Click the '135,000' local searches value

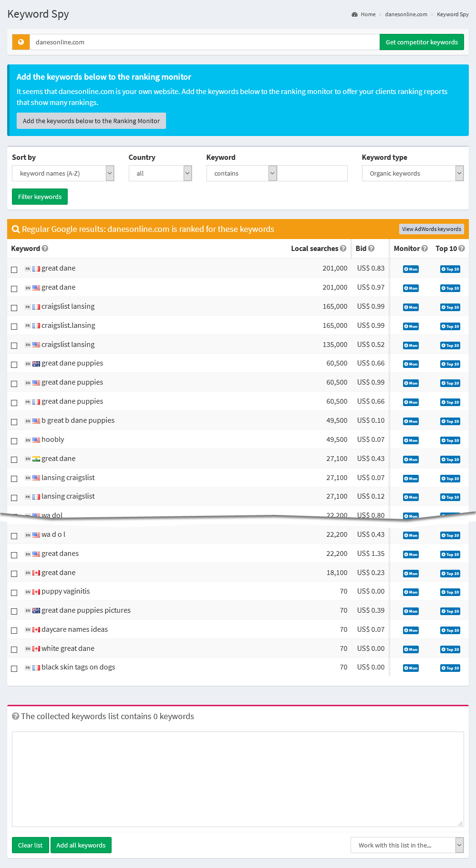pos(335,345)
